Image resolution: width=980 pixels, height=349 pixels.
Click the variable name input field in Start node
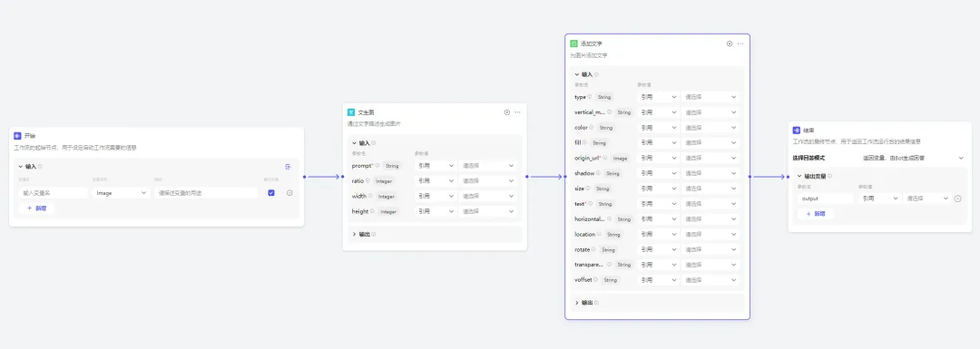[x=54, y=193]
